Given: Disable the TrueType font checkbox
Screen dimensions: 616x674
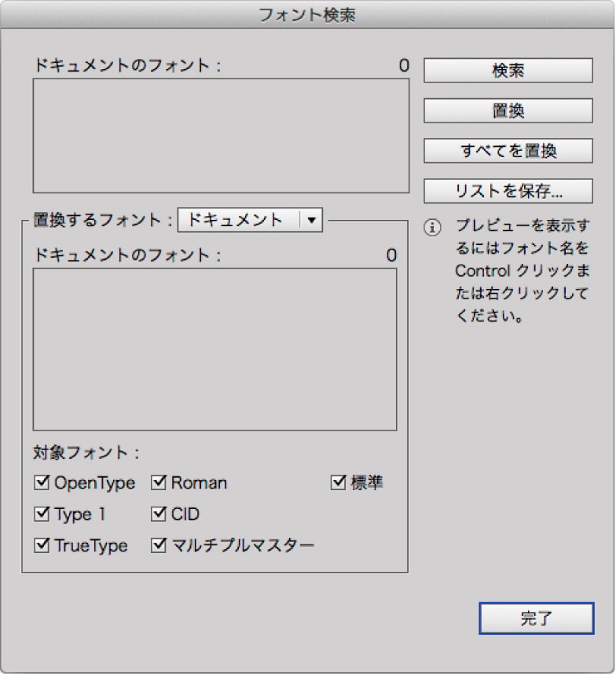Looking at the screenshot, I should (x=42, y=545).
